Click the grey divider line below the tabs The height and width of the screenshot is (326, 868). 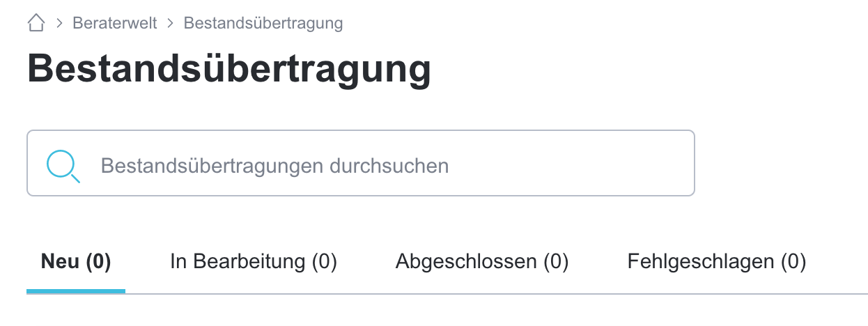(488, 293)
